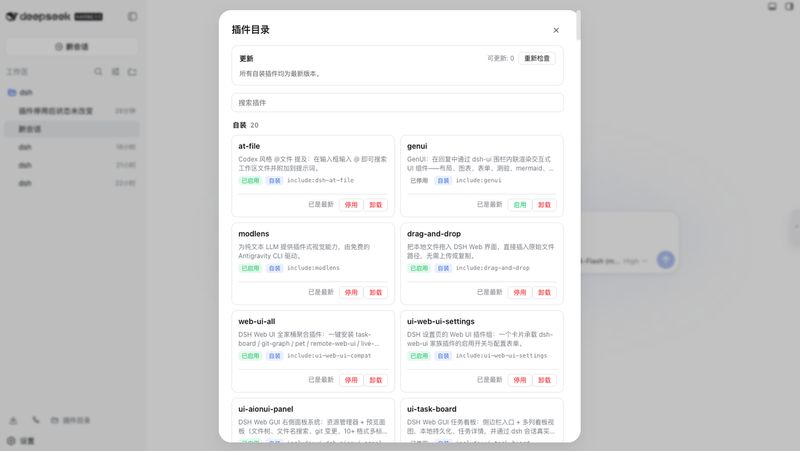Uninstall the drag-and-drop plugin

[544, 292]
